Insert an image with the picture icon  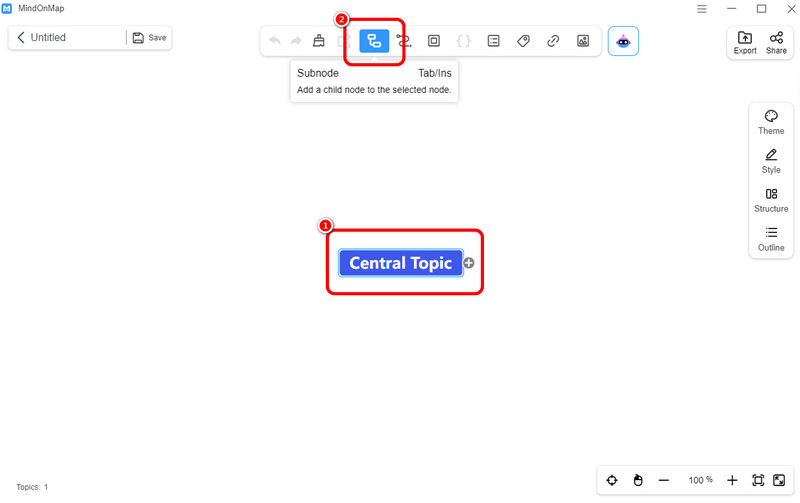583,41
